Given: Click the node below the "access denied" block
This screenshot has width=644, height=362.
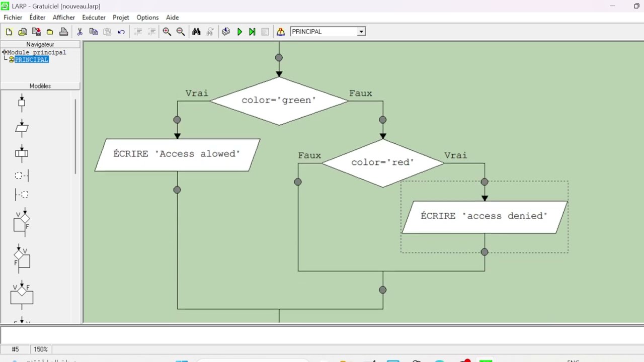Looking at the screenshot, I should pos(485,252).
